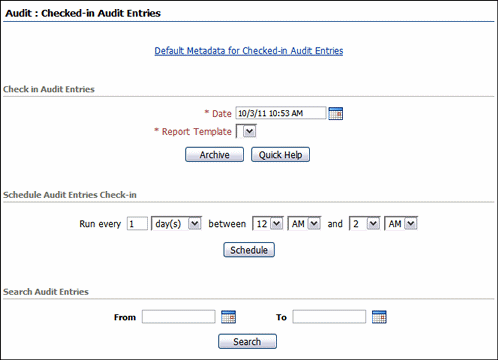Open the start hour dropdown showing 12
Image resolution: width=498 pixels, height=360 pixels.
click(268, 223)
